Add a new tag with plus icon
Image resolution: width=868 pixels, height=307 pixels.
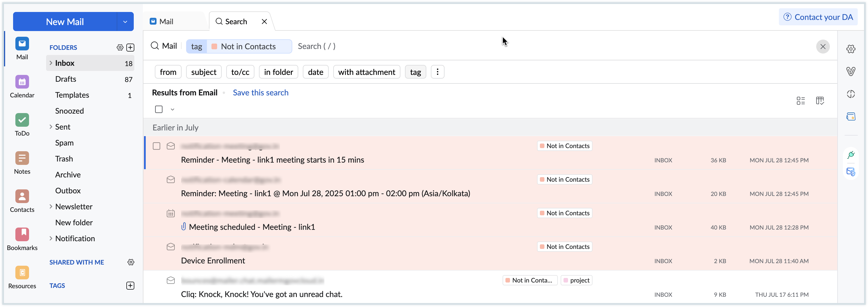pyautogui.click(x=130, y=286)
